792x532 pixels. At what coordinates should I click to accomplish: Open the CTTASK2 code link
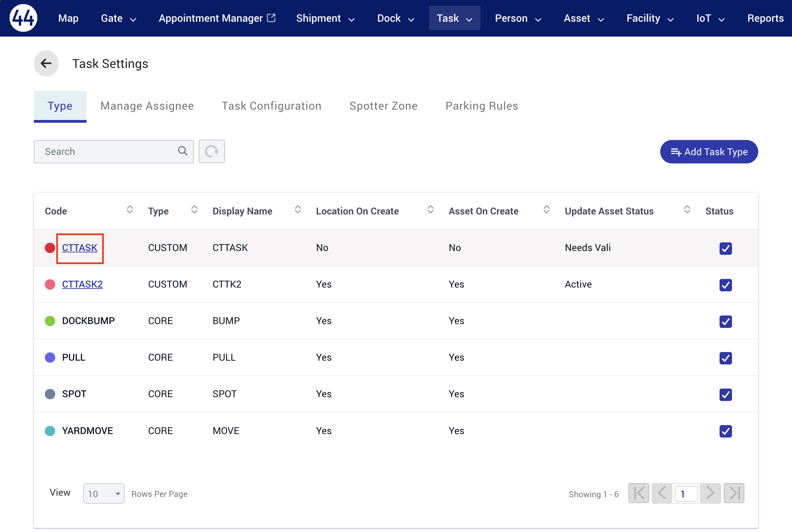click(82, 284)
